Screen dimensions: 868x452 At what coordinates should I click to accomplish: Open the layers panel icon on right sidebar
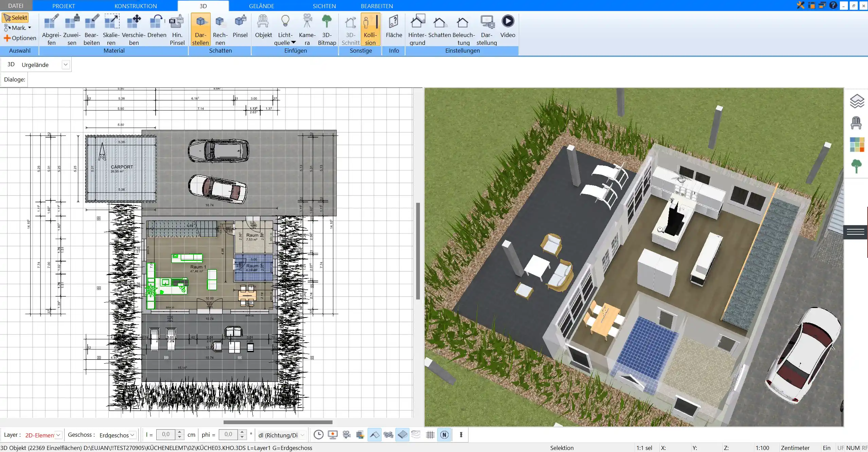(x=857, y=101)
